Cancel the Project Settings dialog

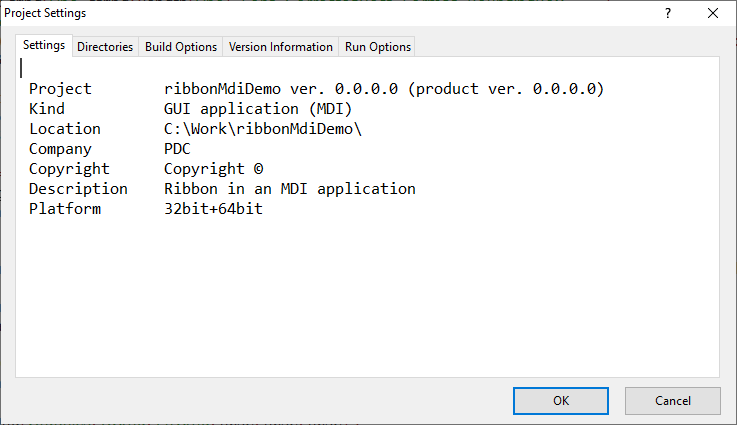coord(673,401)
